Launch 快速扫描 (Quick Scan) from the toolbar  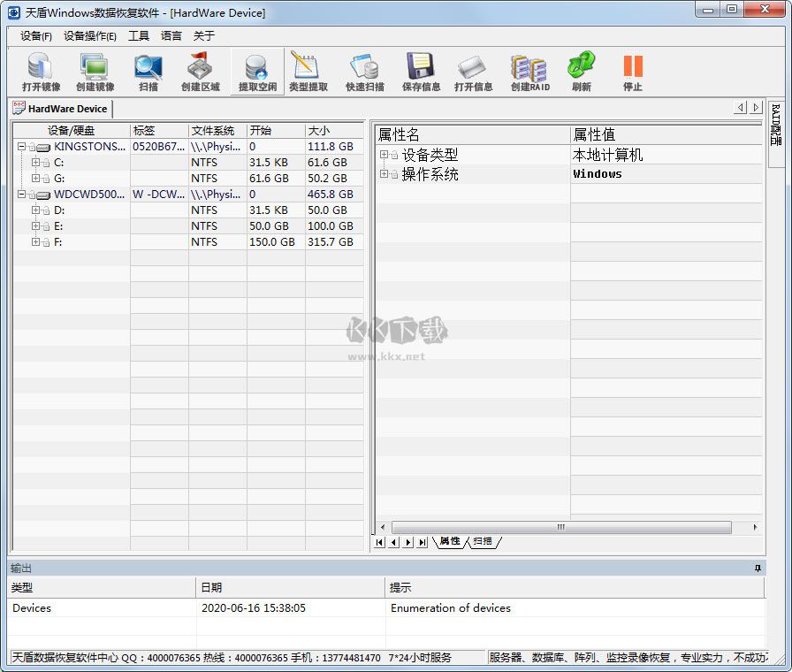coord(363,69)
